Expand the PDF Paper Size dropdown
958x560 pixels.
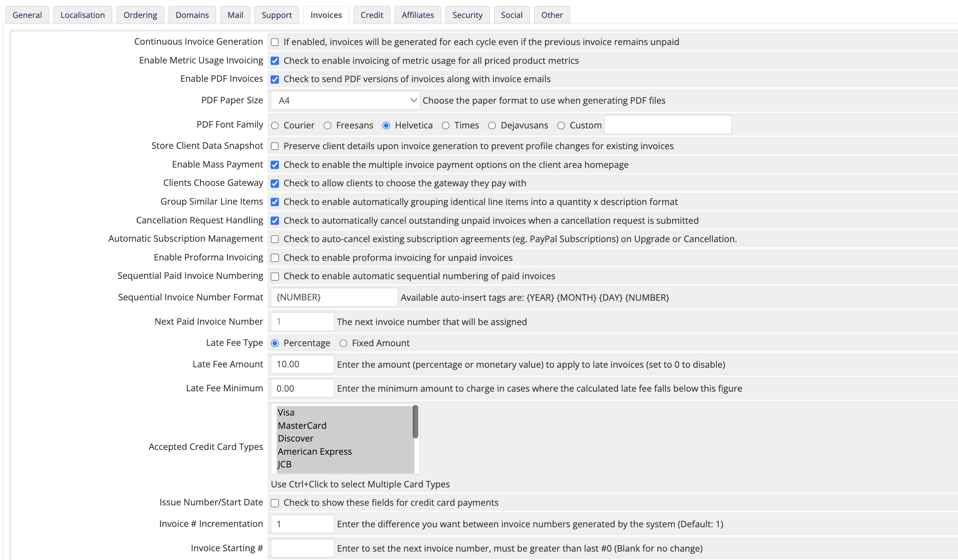(x=345, y=101)
